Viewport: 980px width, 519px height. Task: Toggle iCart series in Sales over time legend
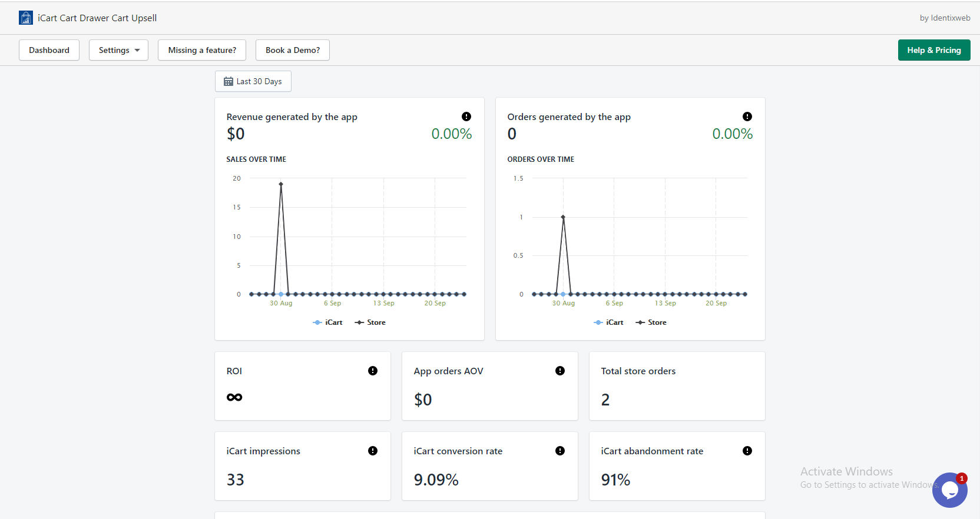327,322
